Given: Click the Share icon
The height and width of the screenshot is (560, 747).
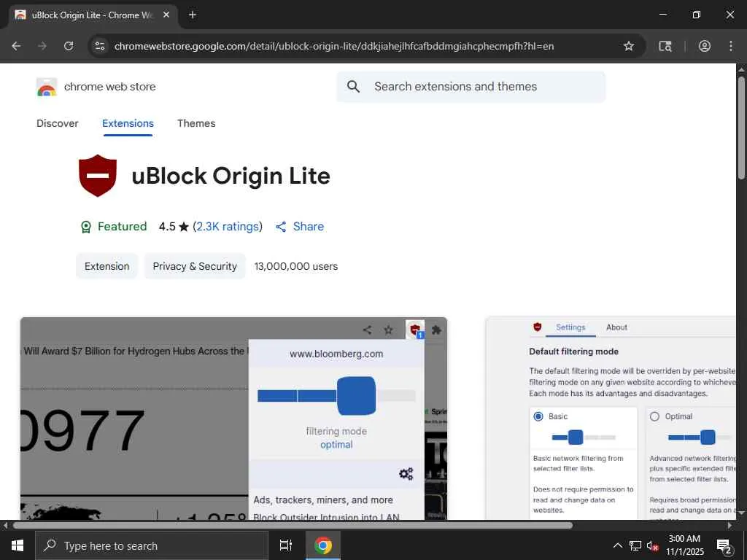Looking at the screenshot, I should click(x=281, y=227).
